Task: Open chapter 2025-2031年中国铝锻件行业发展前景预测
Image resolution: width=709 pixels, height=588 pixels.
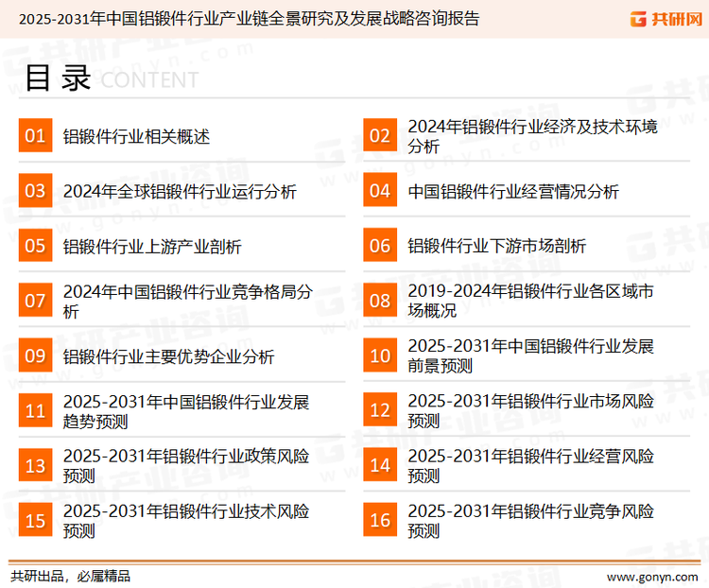Action: coord(531,355)
